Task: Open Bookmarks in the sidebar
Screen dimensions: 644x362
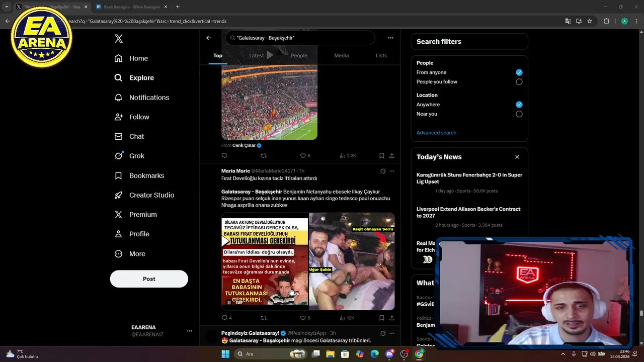Action: point(139,175)
